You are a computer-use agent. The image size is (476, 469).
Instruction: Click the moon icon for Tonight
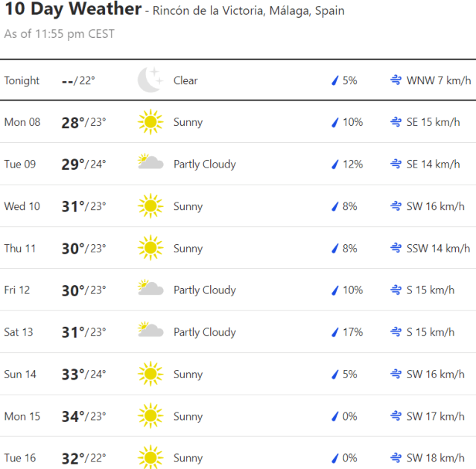(150, 80)
